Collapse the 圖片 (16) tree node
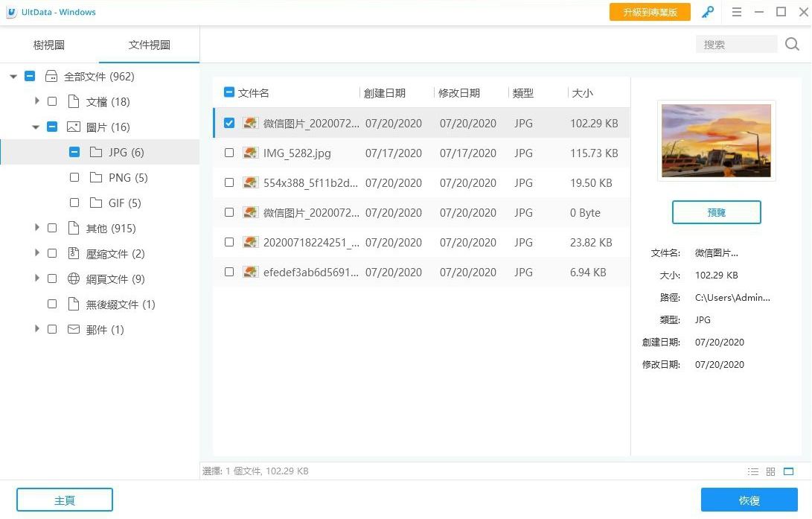812x519 pixels. click(36, 127)
